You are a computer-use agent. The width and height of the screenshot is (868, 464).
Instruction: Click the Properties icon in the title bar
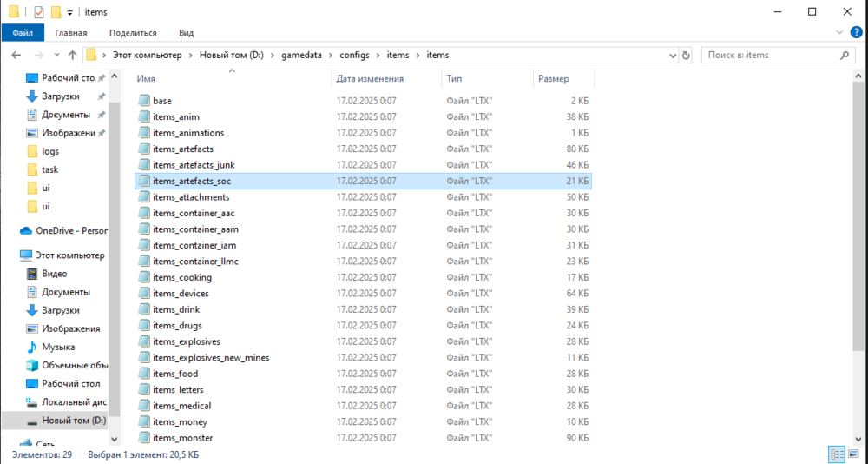(38, 12)
